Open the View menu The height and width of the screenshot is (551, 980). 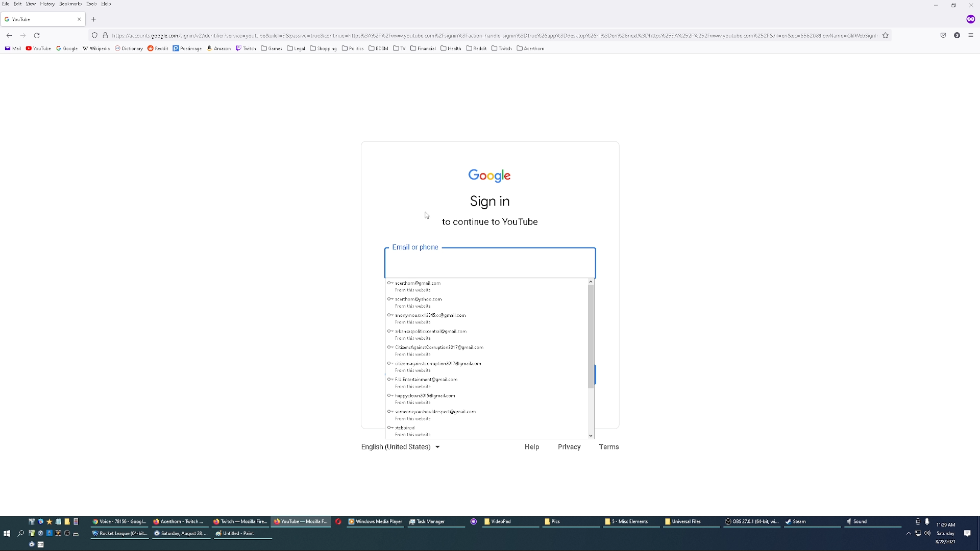click(31, 4)
